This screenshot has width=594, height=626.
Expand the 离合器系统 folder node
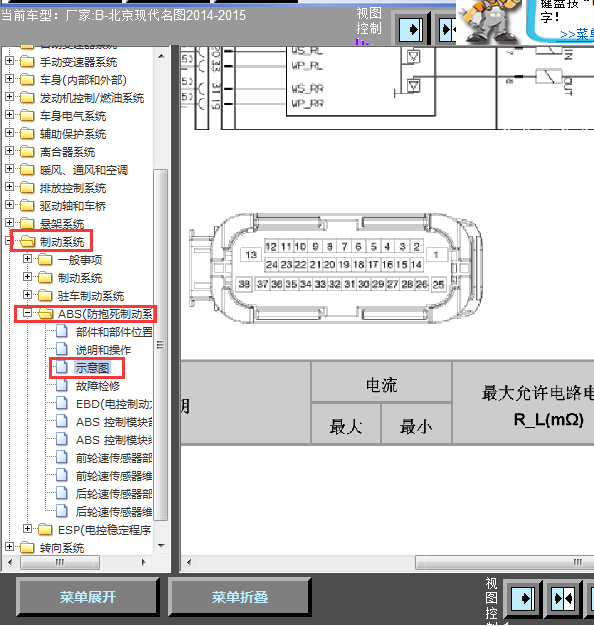click(9, 151)
